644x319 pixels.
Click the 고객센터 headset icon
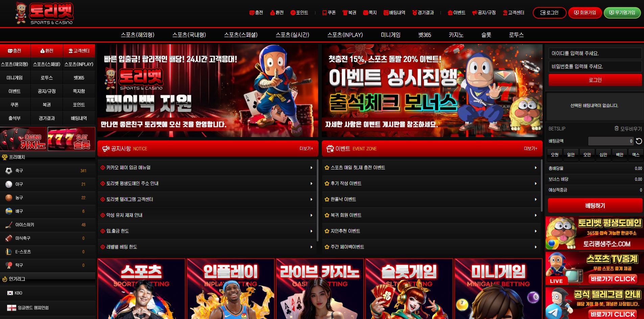click(x=505, y=12)
